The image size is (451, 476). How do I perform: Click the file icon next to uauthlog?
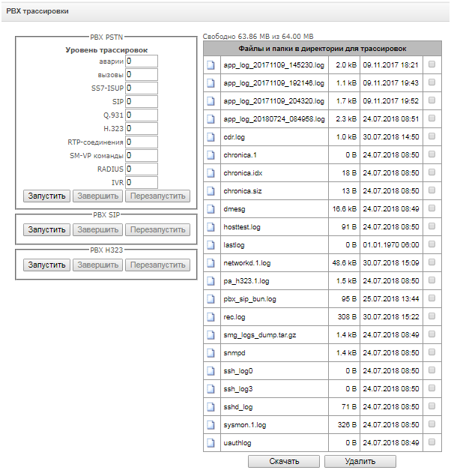click(x=211, y=443)
